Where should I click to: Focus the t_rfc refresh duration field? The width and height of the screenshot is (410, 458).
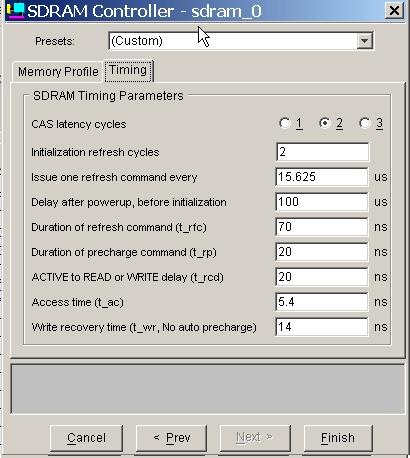322,227
